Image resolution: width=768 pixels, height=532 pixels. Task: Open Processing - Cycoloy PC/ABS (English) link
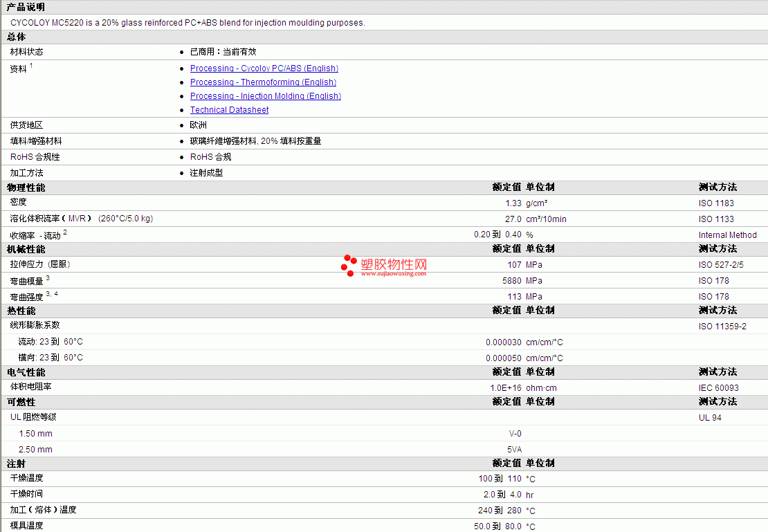pyautogui.click(x=264, y=68)
